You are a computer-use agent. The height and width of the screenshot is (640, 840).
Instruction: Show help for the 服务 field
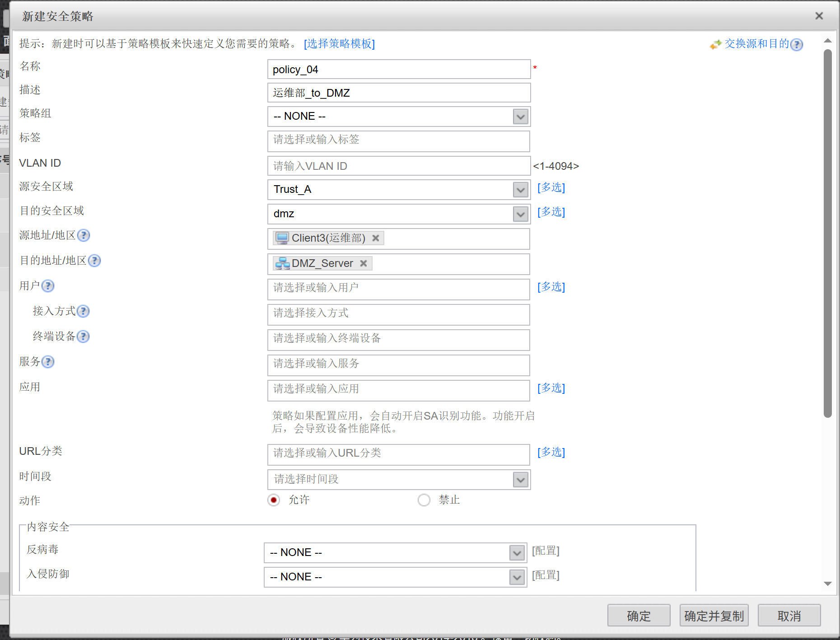[x=48, y=362]
